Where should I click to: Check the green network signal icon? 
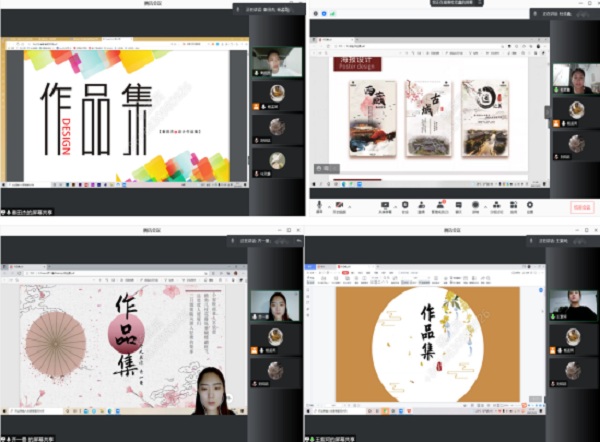coord(333,13)
